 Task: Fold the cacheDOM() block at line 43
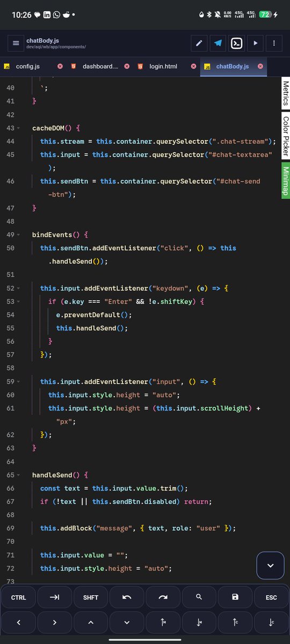[x=19, y=128]
